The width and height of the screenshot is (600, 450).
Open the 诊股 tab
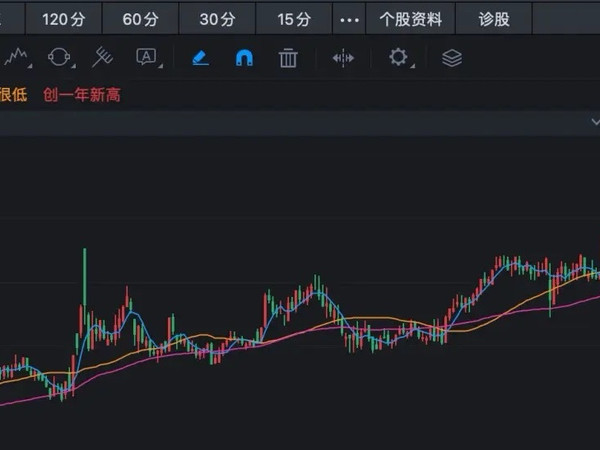coord(494,19)
